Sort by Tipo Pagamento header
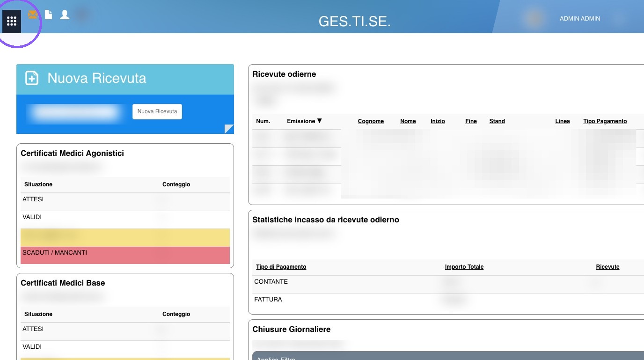644x360 pixels. [605, 121]
